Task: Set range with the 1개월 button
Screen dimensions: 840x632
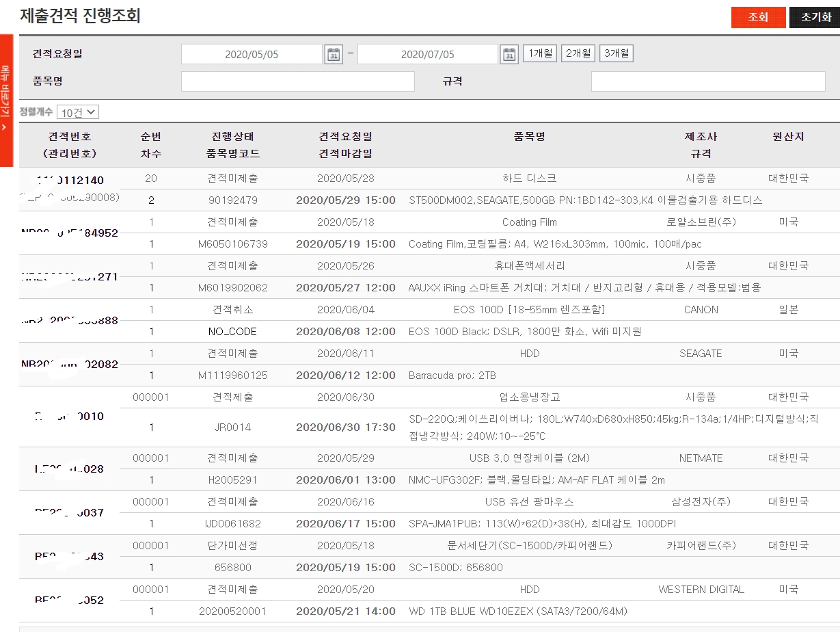Action: 540,53
